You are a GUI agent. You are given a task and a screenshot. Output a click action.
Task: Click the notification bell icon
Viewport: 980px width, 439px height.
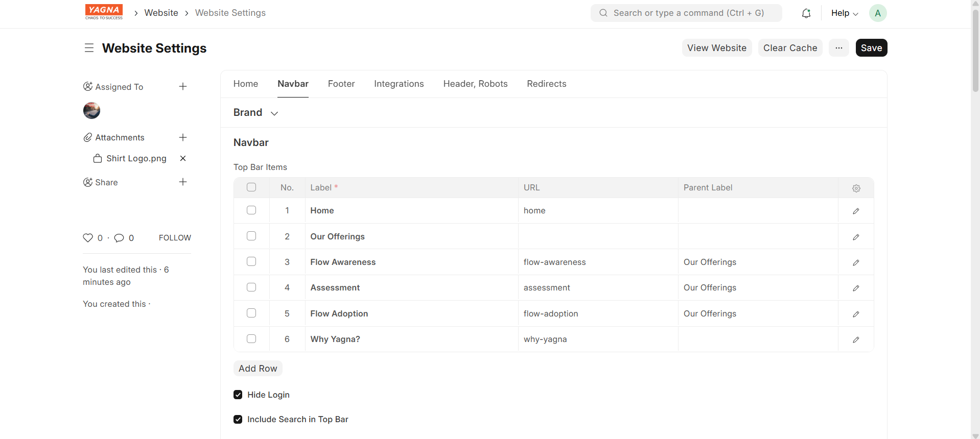(x=806, y=13)
